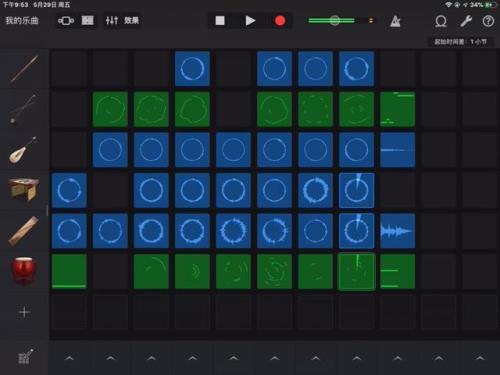
Task: Toggle the metronome icon
Action: pos(395,21)
